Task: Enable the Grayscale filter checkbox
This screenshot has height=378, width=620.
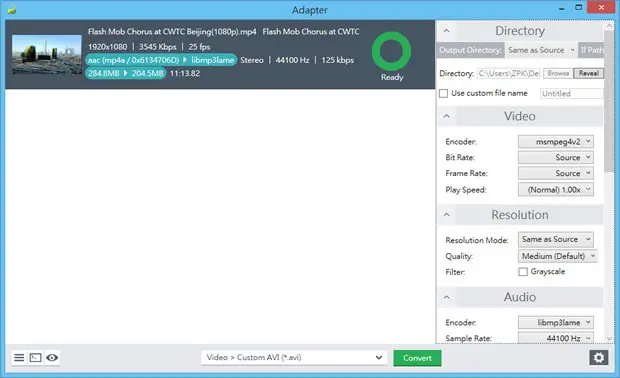Action: pyautogui.click(x=523, y=272)
